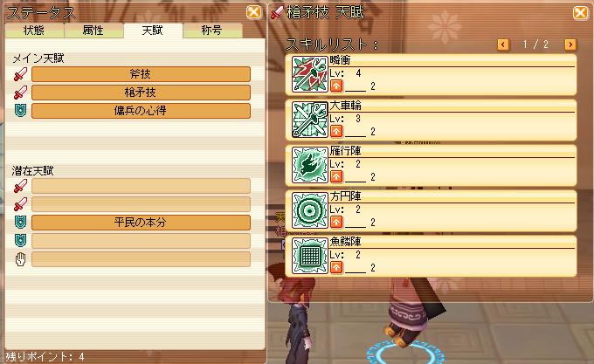The width and height of the screenshot is (594, 364).
Task: Select the 雁行陣 skill icon
Action: (309, 165)
